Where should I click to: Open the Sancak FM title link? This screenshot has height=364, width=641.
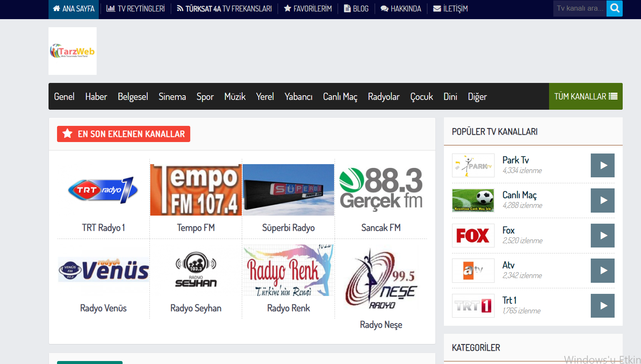pyautogui.click(x=381, y=228)
